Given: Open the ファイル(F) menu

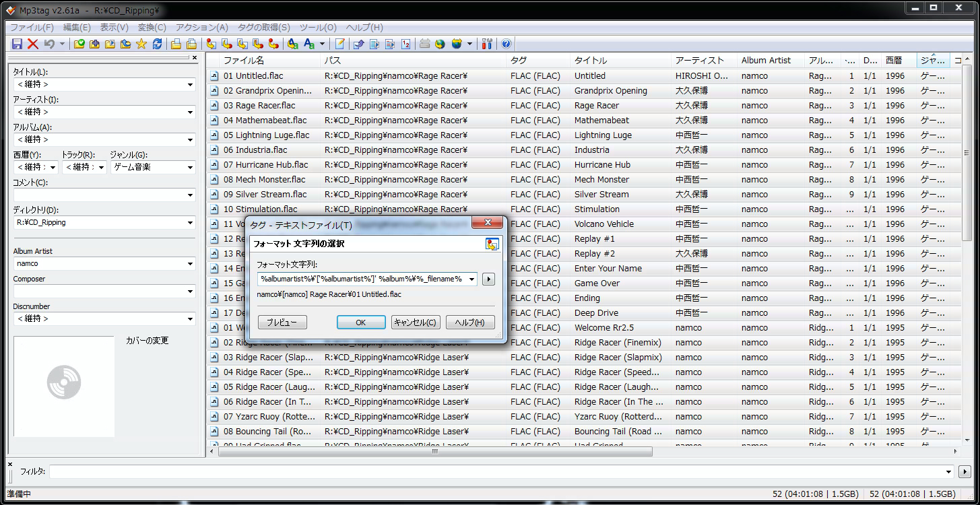Looking at the screenshot, I should tap(32, 28).
